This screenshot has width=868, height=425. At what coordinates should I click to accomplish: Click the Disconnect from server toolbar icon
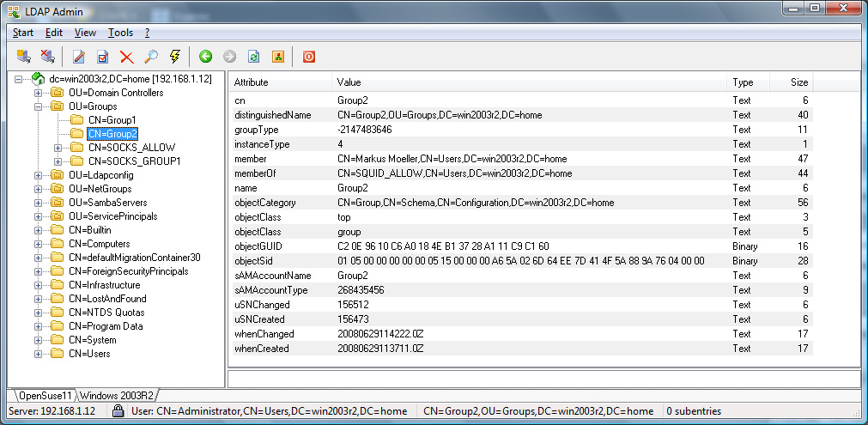click(47, 57)
